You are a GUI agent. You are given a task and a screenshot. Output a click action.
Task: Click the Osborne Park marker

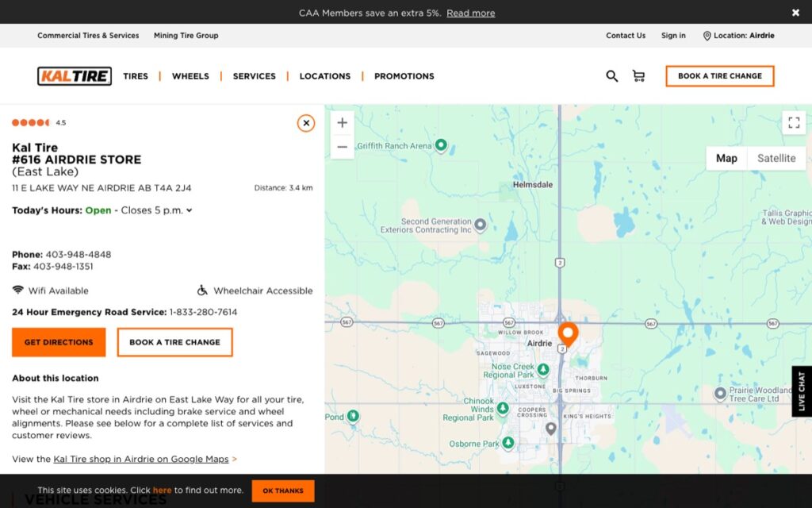coord(508,443)
